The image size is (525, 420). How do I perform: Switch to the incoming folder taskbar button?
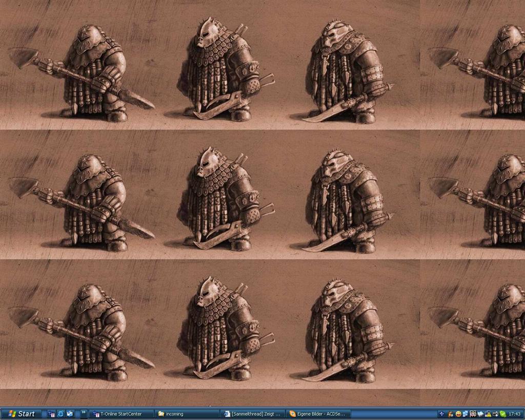pos(188,414)
